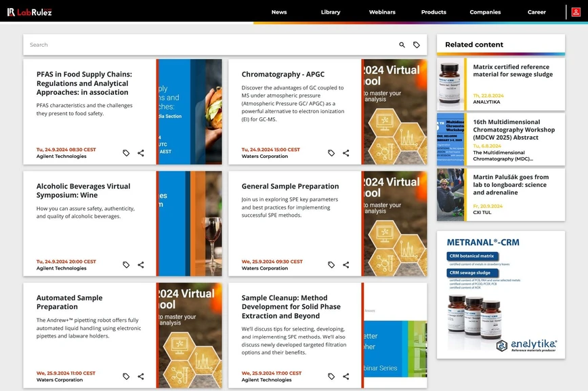The image size is (588, 391).
Task: Click the Chromatography - APGC webinar thumbnail
Action: (x=394, y=111)
